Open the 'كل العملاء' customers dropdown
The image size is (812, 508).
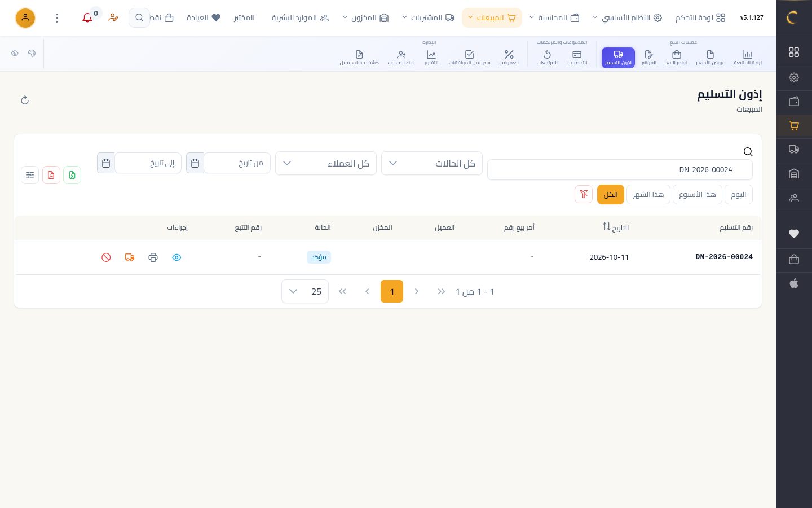[326, 163]
